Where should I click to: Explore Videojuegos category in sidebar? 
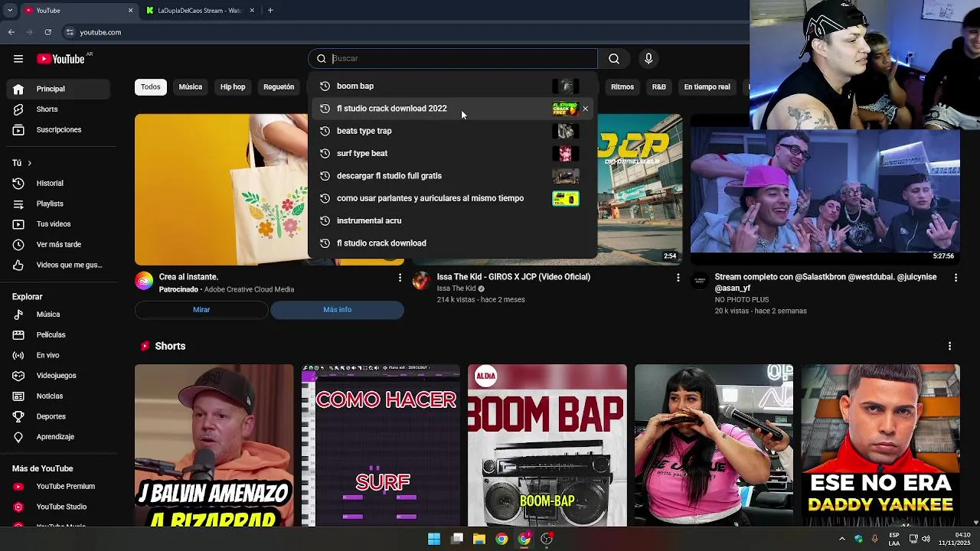(58, 376)
